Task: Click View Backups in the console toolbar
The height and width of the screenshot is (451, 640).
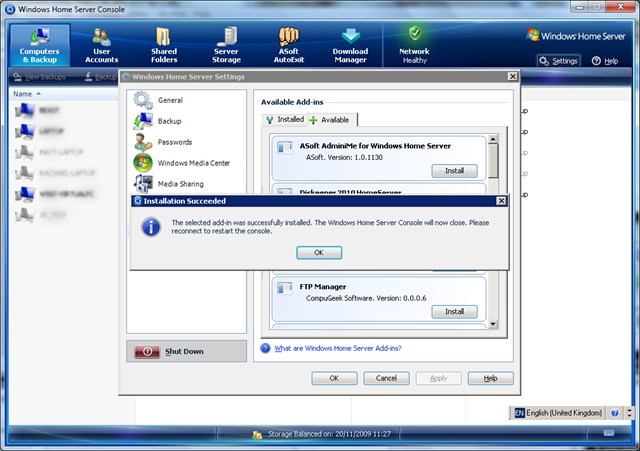Action: [40, 77]
